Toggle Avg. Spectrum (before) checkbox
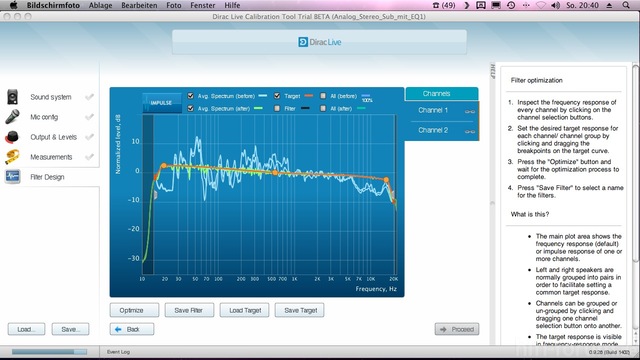This screenshot has height=360, width=640. point(190,96)
